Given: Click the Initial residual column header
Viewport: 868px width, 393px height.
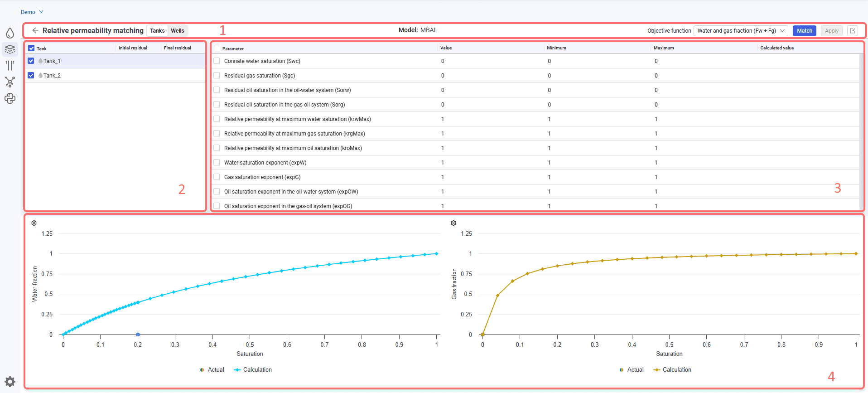Looking at the screenshot, I should (x=133, y=48).
